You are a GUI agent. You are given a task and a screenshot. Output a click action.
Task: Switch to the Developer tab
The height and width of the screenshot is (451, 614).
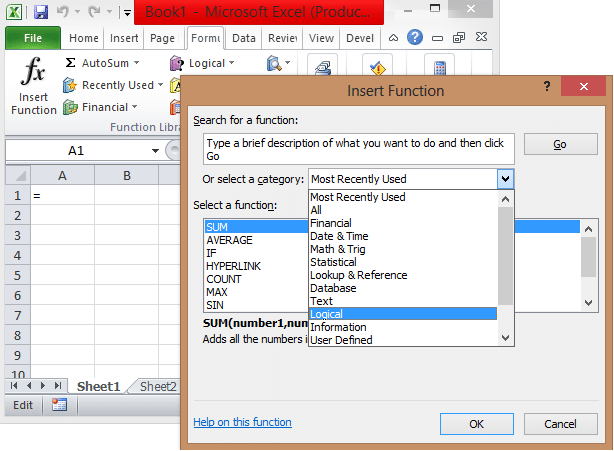(360, 38)
